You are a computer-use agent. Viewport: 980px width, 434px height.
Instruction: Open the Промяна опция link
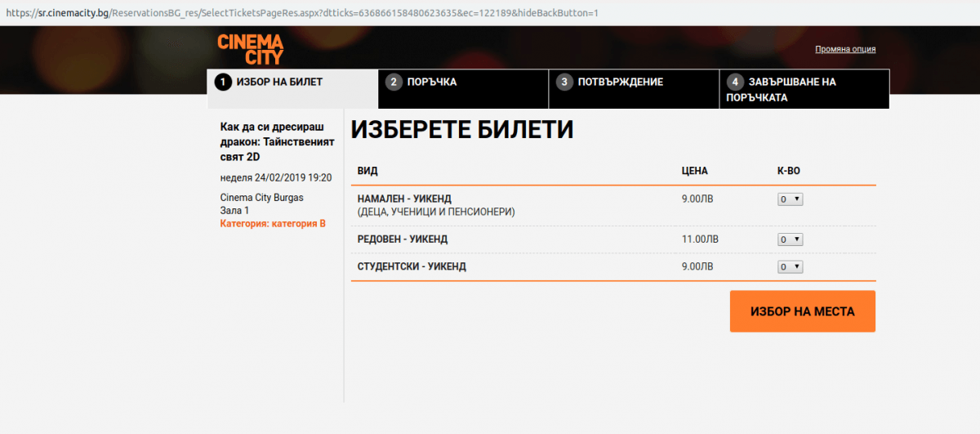845,49
